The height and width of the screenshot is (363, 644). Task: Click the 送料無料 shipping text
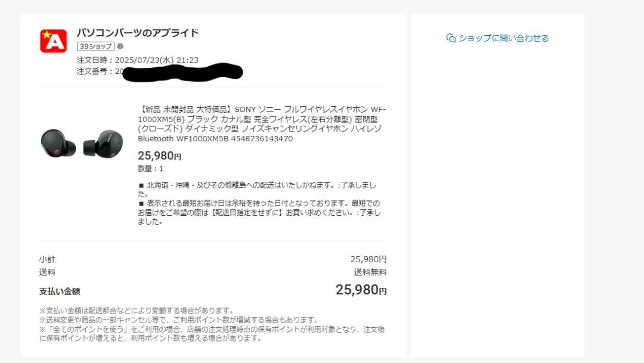[370, 272]
